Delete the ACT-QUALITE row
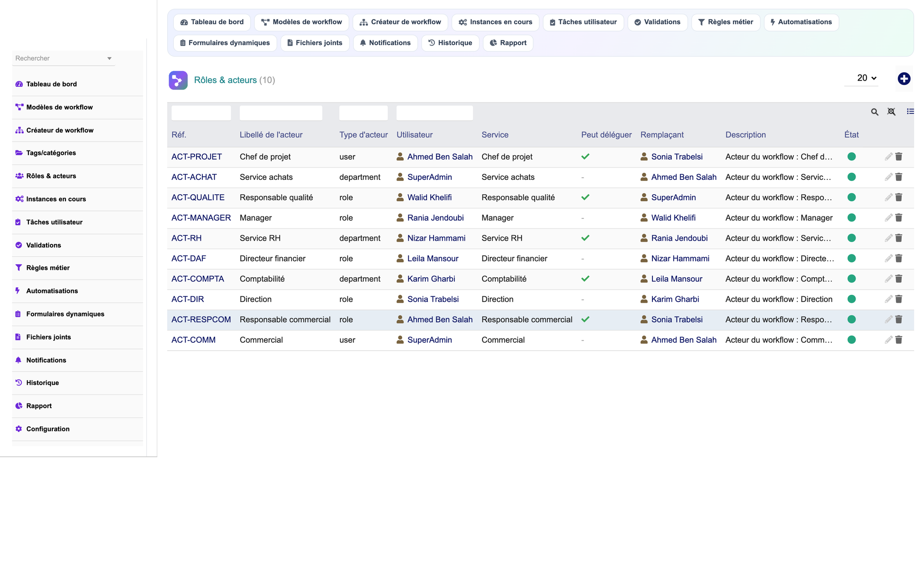The width and height of the screenshot is (924, 572). (898, 197)
